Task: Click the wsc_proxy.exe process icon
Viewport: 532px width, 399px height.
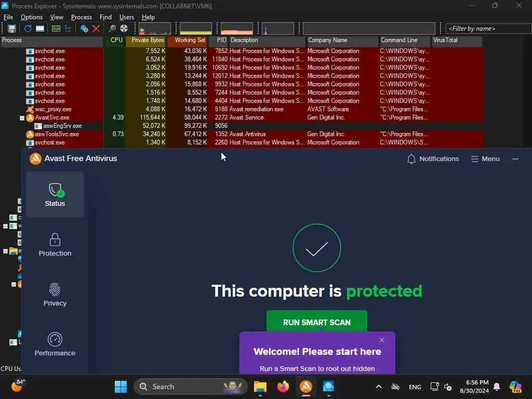Action: (x=30, y=109)
